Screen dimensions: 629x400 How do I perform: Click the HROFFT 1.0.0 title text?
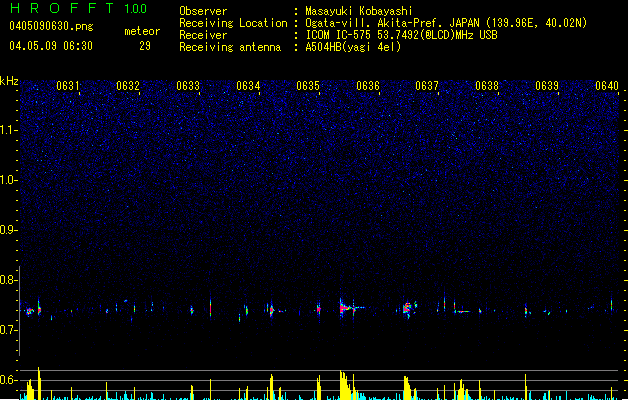(79, 8)
